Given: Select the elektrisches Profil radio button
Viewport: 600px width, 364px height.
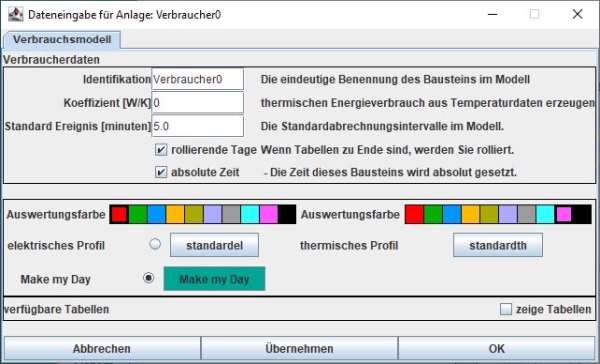Looking at the screenshot, I should tap(155, 244).
